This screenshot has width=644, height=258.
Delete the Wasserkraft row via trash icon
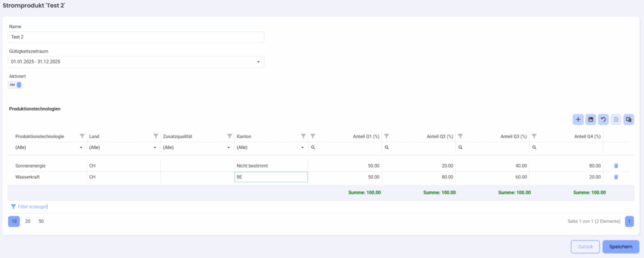pyautogui.click(x=616, y=177)
